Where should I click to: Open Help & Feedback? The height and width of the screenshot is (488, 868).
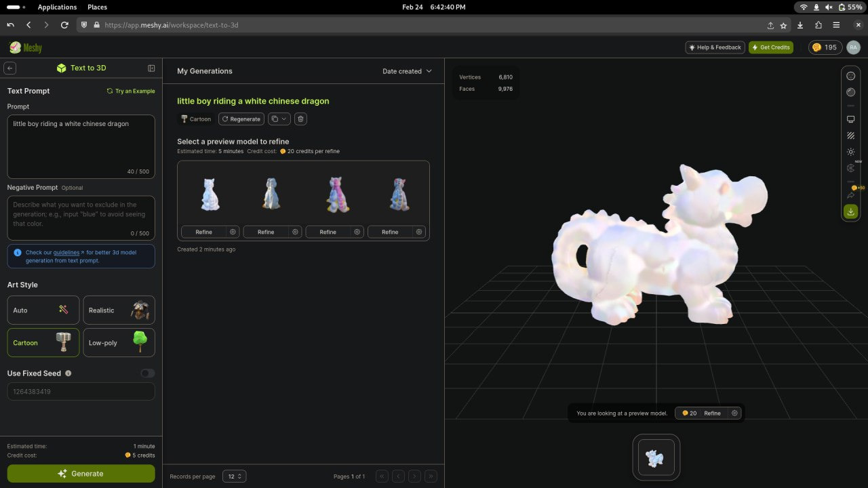[715, 47]
